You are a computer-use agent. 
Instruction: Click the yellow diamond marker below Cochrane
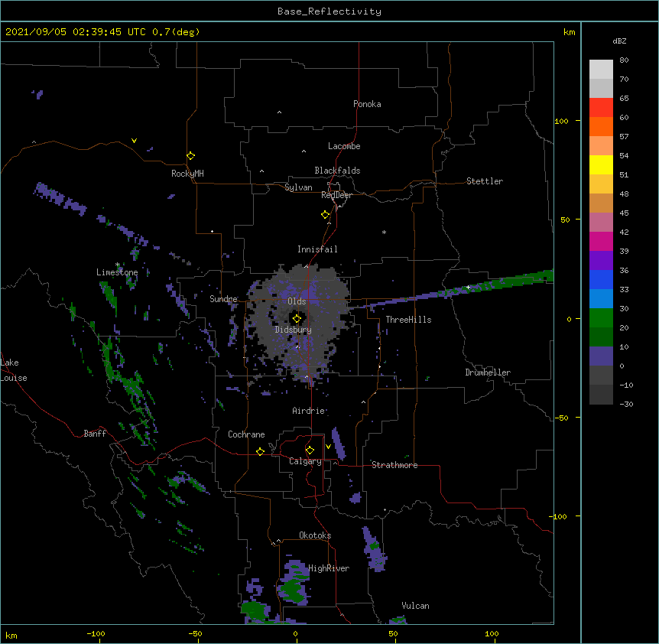260,451
